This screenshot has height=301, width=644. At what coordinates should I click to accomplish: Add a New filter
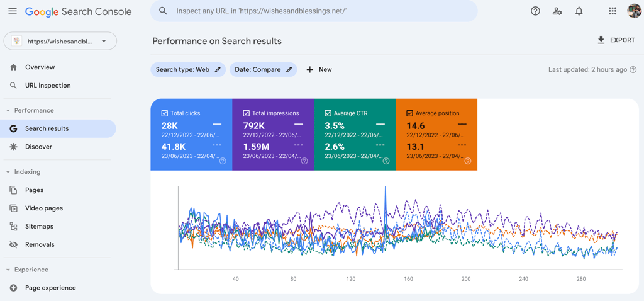[319, 70]
